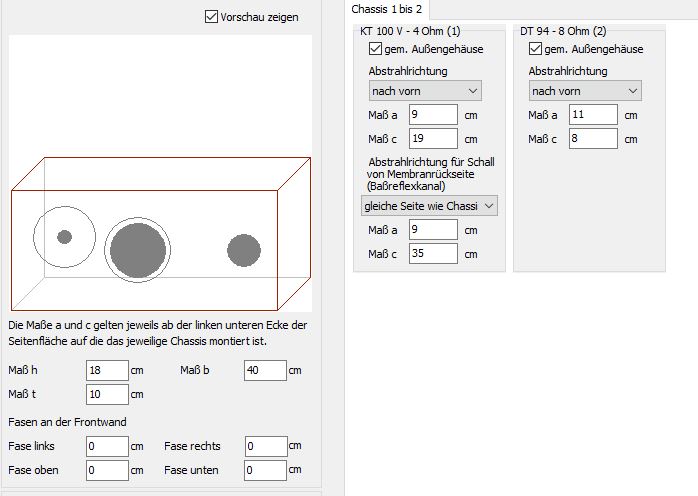Click Baßreflexkanal Maß c field showing 35
The image size is (698, 496).
click(433, 253)
